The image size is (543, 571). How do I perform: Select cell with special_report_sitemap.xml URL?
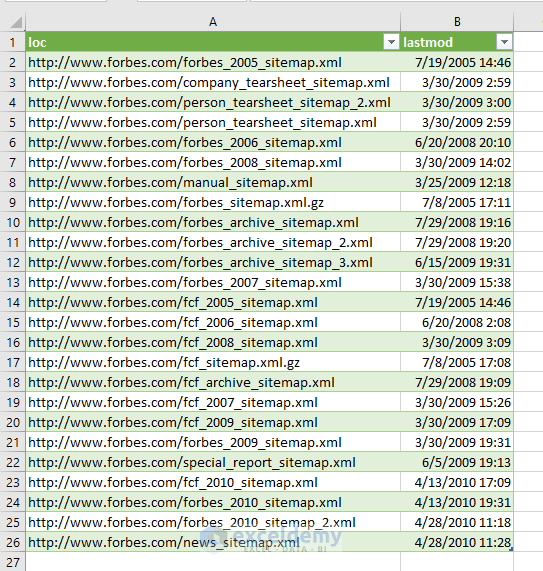pyautogui.click(x=213, y=462)
